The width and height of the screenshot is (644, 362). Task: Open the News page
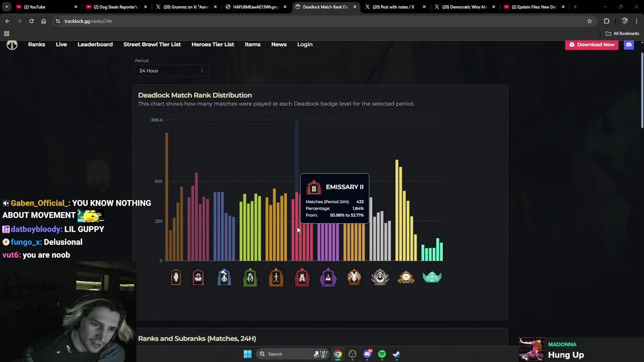tap(279, 44)
